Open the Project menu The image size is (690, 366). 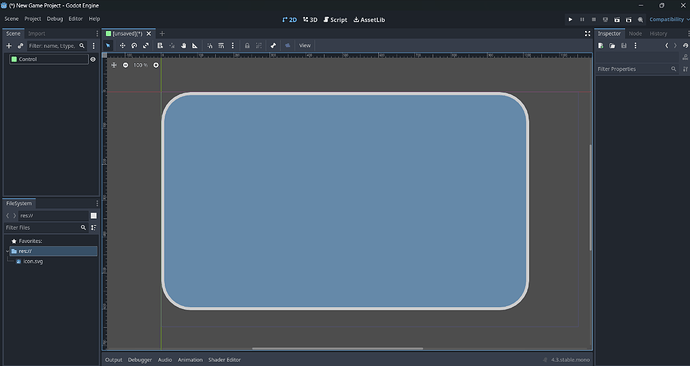[x=33, y=19]
